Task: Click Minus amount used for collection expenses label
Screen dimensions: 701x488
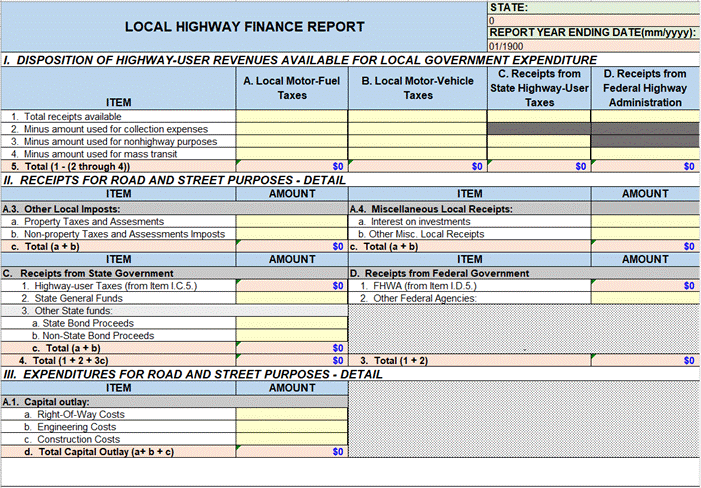Action: coord(110,129)
